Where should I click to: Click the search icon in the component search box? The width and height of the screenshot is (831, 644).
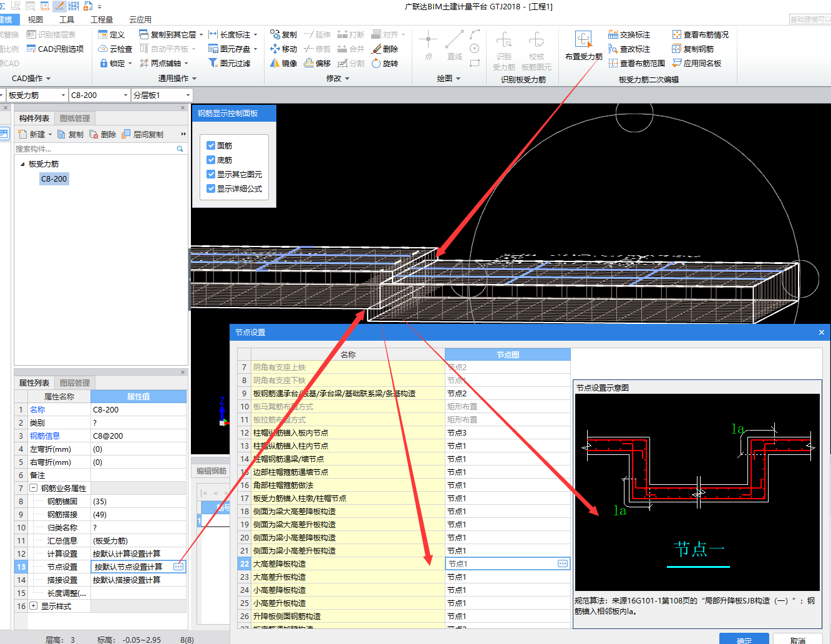[x=180, y=149]
